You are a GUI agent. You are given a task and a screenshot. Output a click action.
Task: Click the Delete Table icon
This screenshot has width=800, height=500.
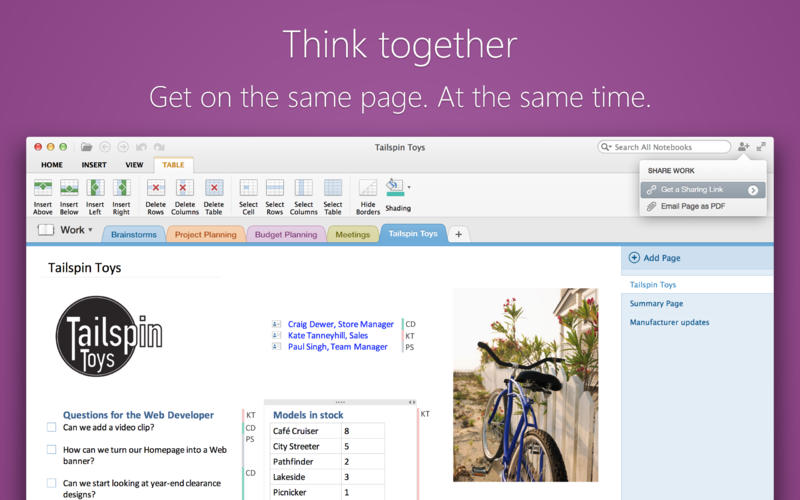(x=214, y=188)
